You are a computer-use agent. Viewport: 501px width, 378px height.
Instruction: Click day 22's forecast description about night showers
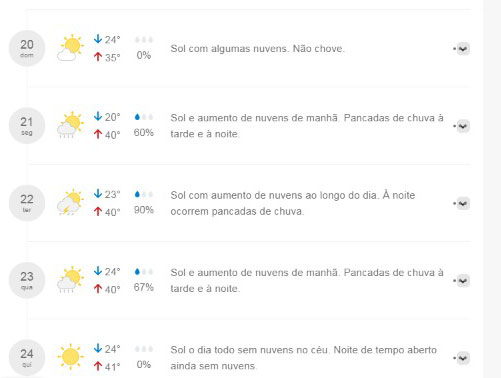click(x=293, y=203)
